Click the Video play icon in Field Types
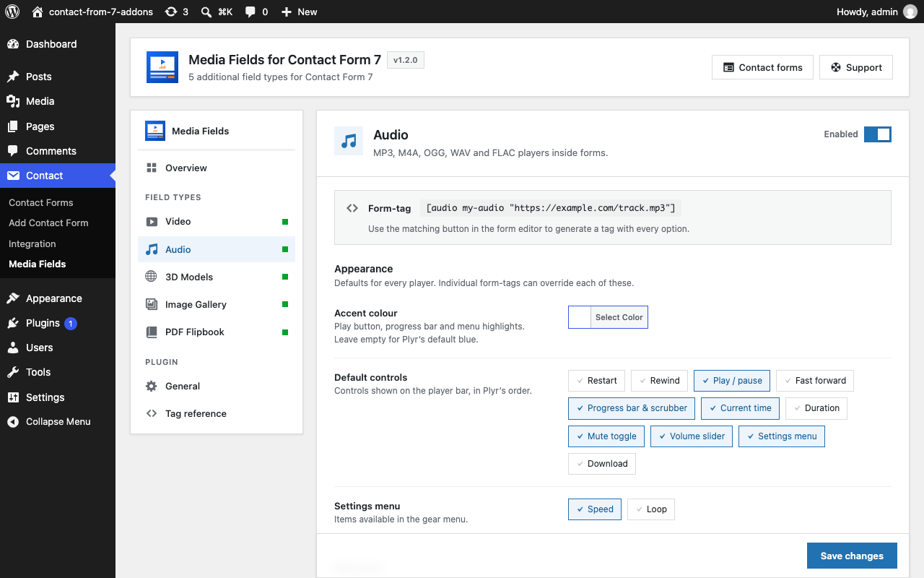 point(152,222)
